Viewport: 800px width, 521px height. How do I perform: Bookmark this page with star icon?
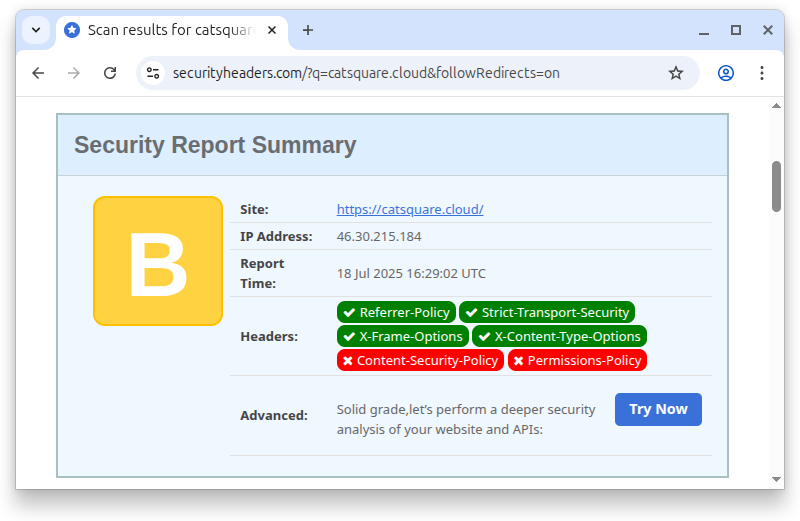point(676,73)
